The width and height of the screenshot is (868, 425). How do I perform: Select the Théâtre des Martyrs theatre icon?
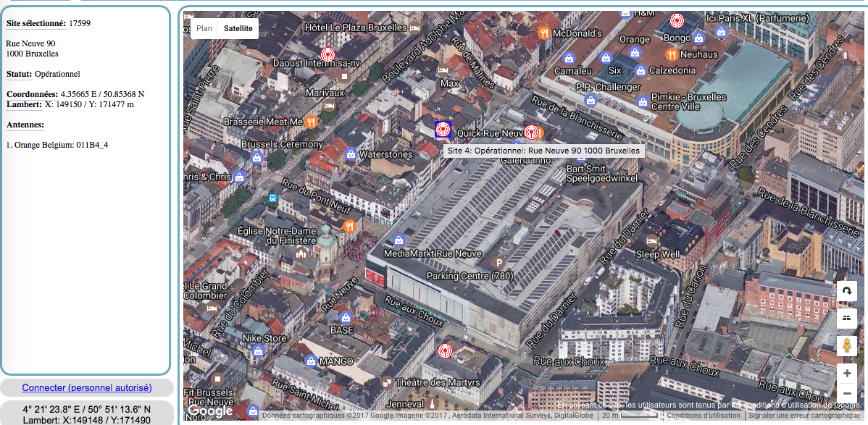coord(387,382)
